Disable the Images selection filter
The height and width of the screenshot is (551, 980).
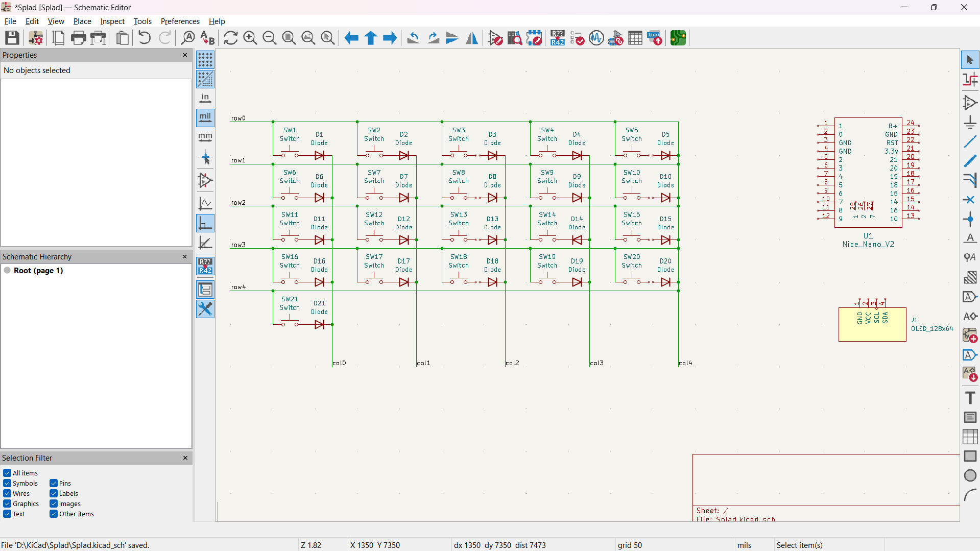coord(53,504)
